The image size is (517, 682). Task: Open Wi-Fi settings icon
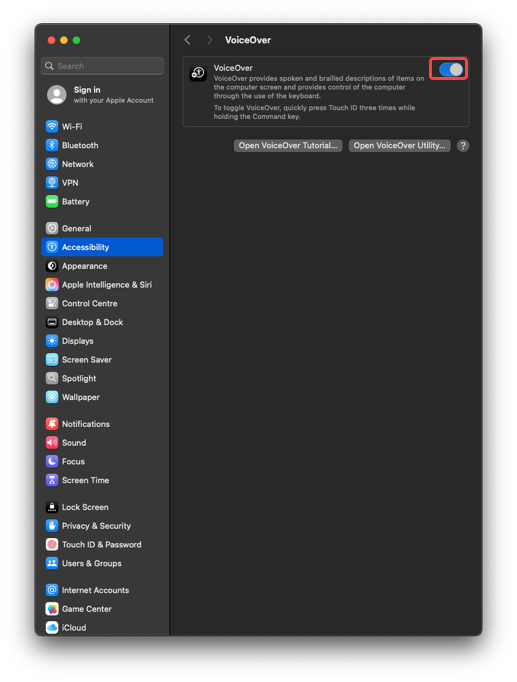coord(52,127)
